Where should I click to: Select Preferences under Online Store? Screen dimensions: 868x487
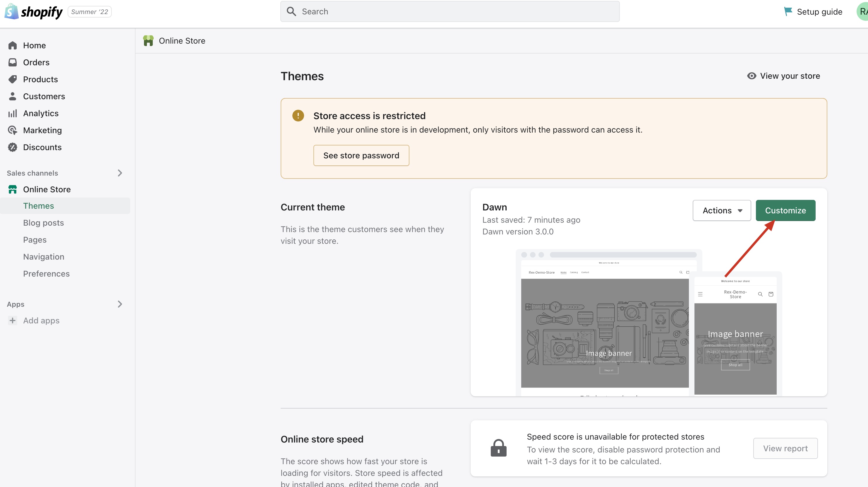coord(46,274)
